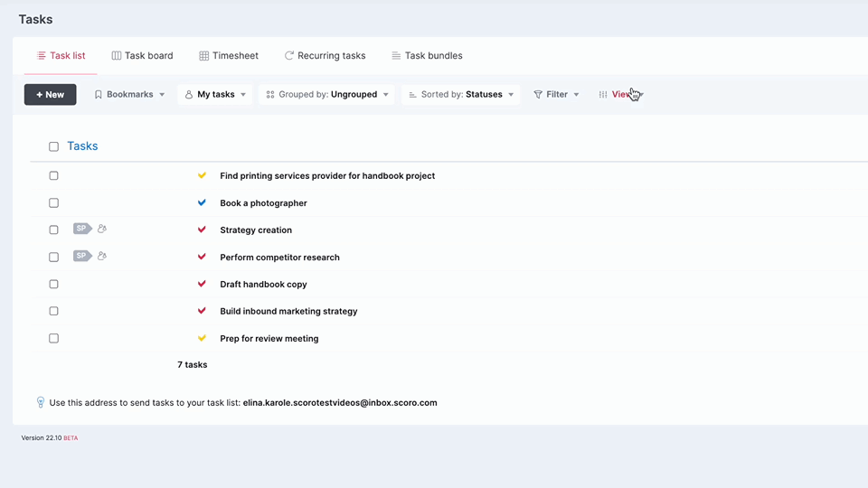
Task: Switch to the Task list tab
Action: click(61, 55)
